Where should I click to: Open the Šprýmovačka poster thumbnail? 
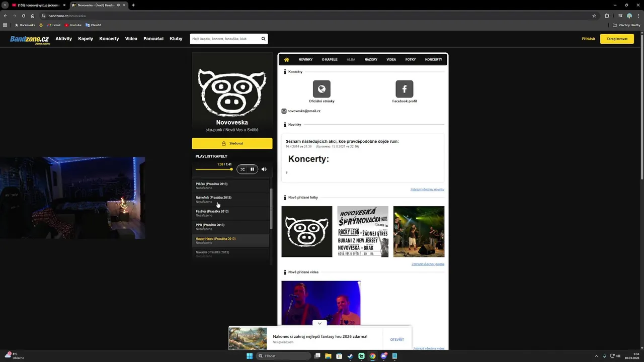pyautogui.click(x=363, y=232)
